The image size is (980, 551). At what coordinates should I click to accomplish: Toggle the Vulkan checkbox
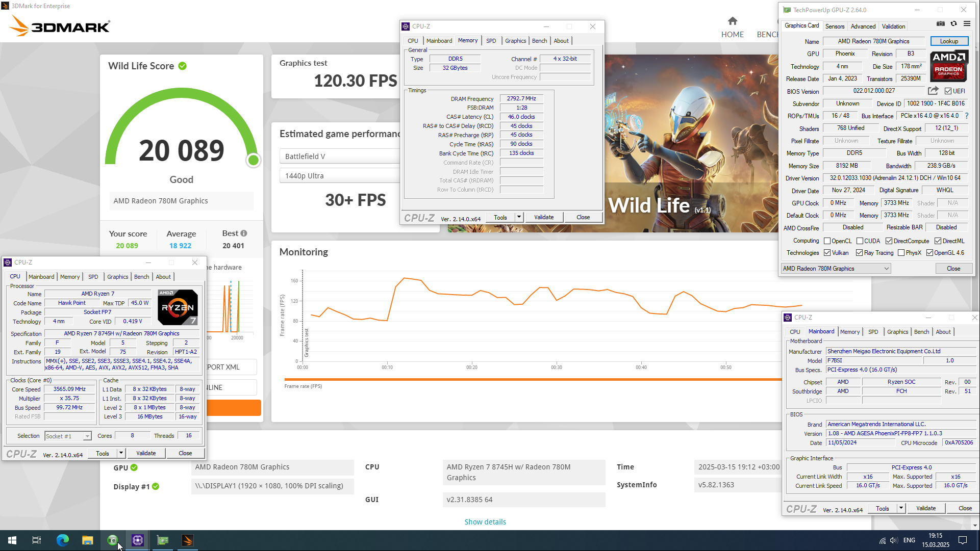tap(827, 253)
